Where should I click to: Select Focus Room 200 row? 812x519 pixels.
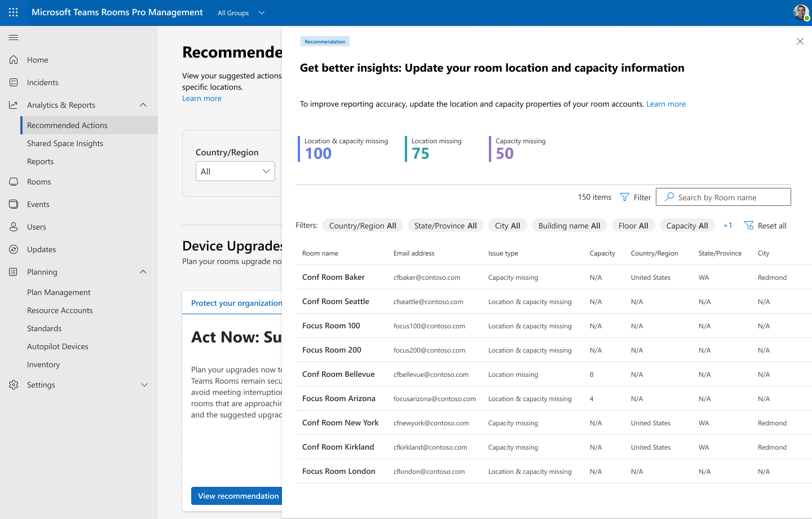click(554, 350)
